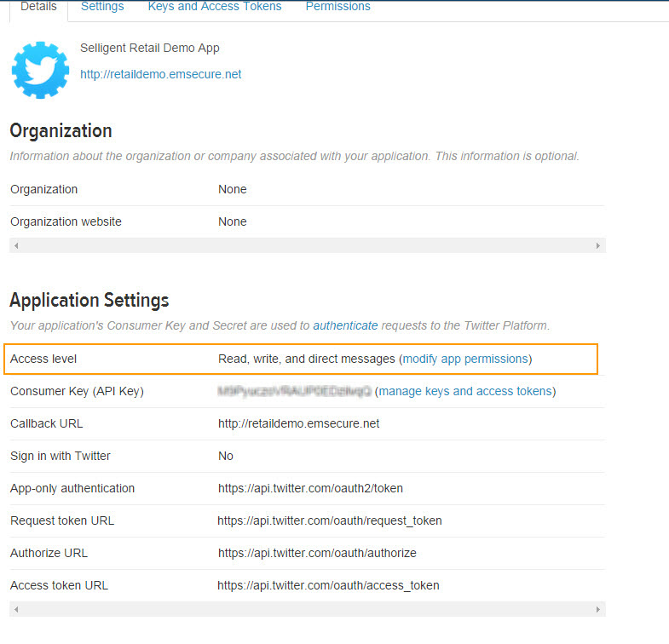Click the Request token URL value
669x644 pixels.
(329, 520)
